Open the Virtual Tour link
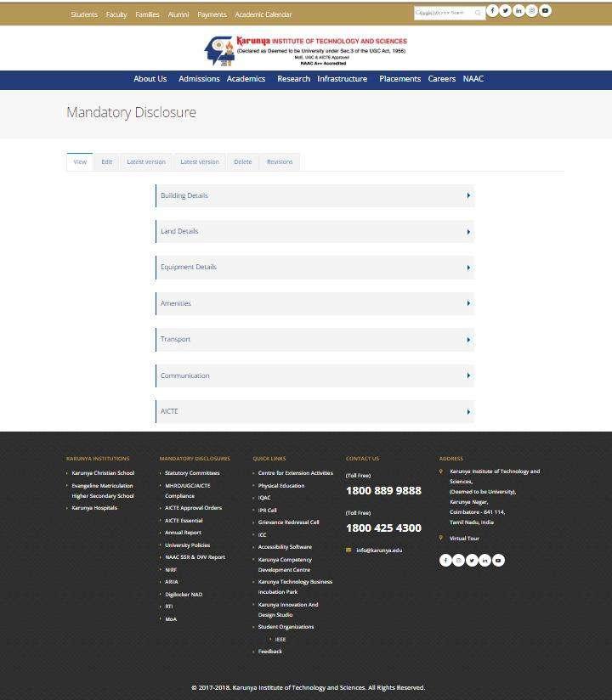This screenshot has height=700, width=612. click(x=464, y=539)
